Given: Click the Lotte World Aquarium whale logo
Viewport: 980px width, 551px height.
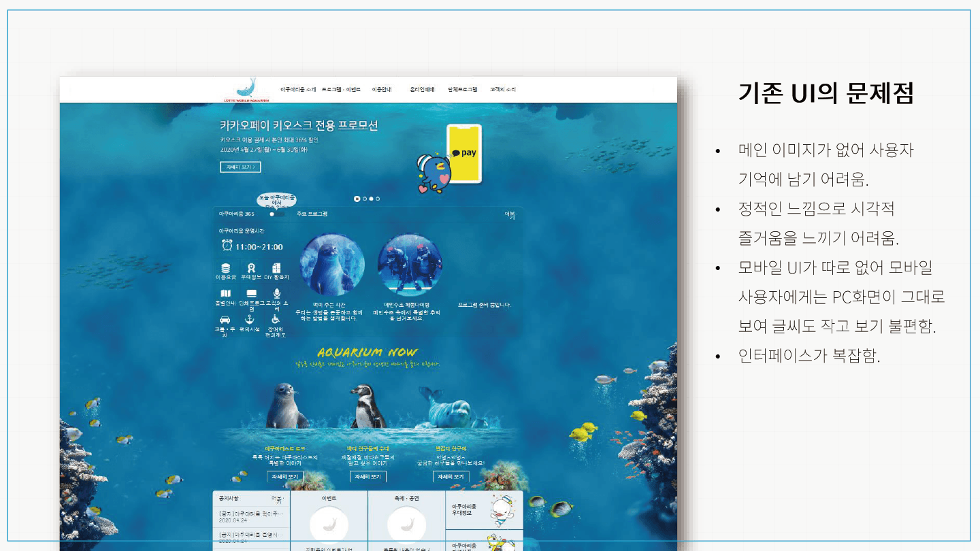Looking at the screenshot, I should [x=246, y=89].
